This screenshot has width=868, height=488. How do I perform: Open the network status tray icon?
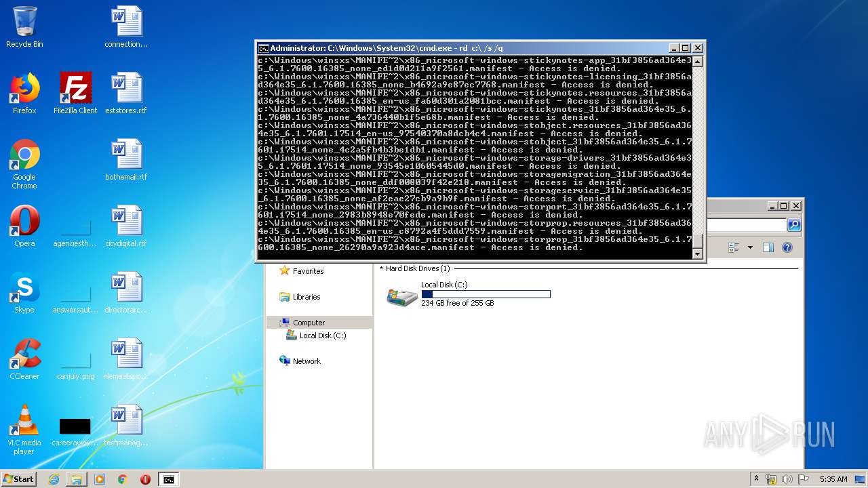[x=771, y=479]
